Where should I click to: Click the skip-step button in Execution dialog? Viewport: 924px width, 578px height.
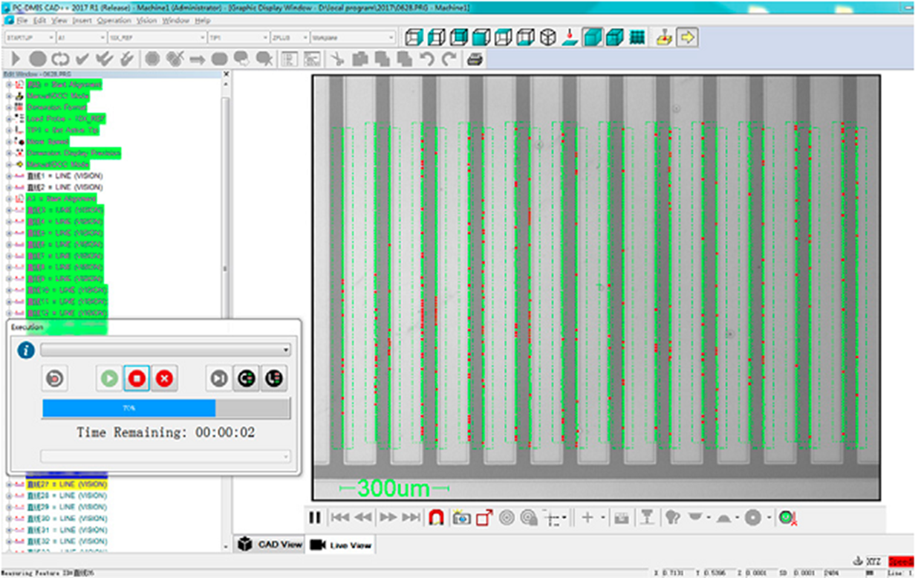[x=218, y=379]
